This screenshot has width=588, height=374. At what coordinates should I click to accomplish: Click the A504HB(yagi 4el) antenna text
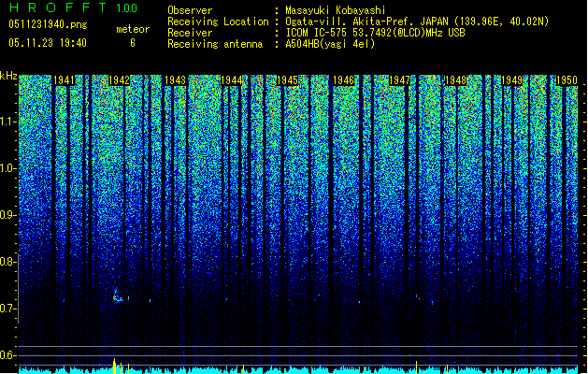(330, 44)
